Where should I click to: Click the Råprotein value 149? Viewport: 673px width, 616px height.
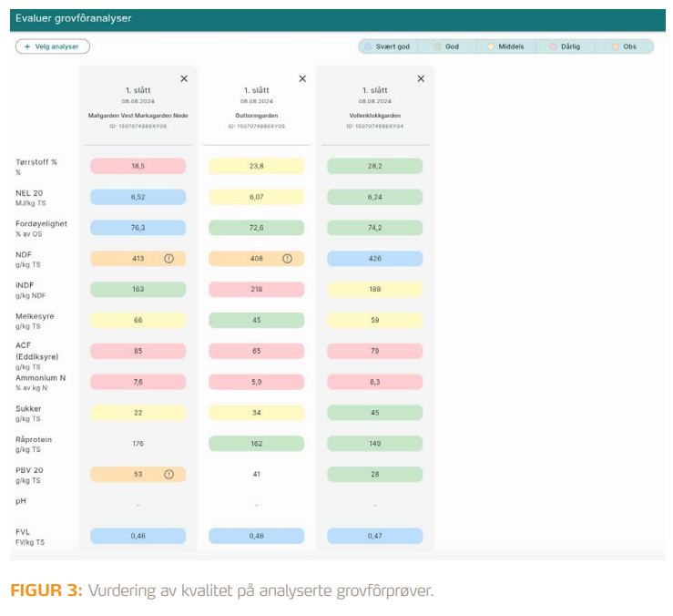click(x=375, y=443)
